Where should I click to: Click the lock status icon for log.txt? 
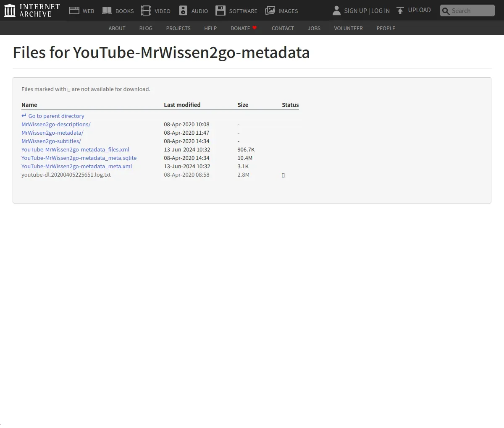(283, 175)
